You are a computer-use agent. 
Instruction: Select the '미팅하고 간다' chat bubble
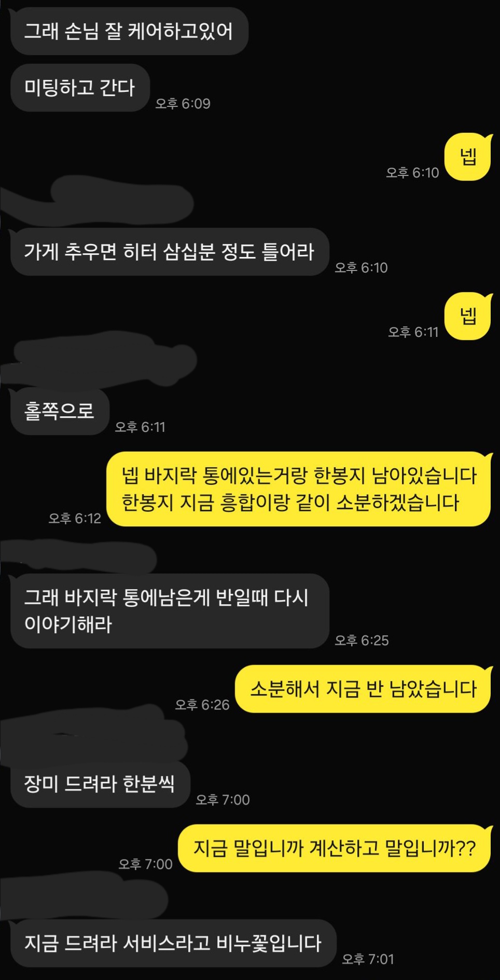pos(80,87)
